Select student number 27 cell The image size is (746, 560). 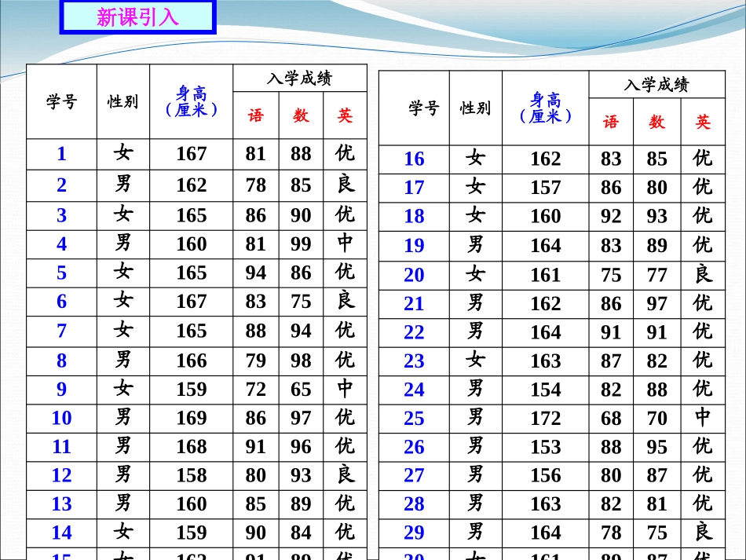pos(414,475)
